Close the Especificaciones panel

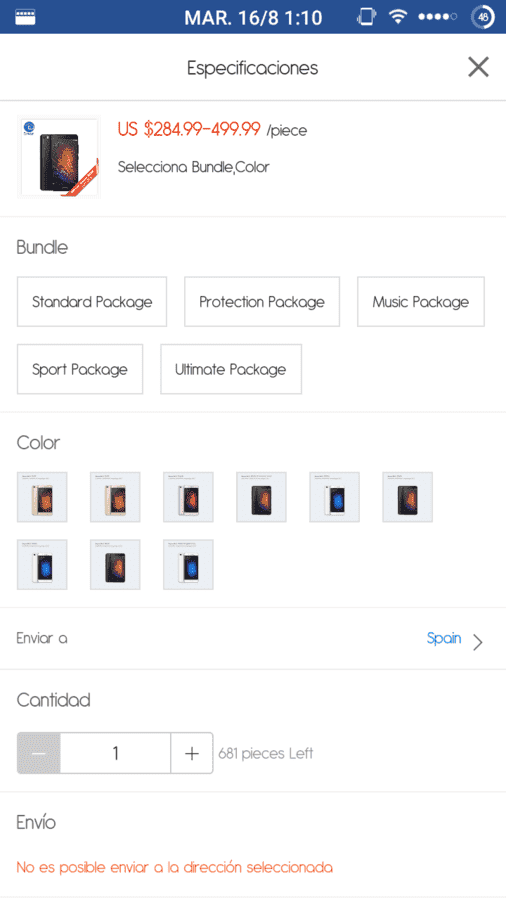(478, 67)
